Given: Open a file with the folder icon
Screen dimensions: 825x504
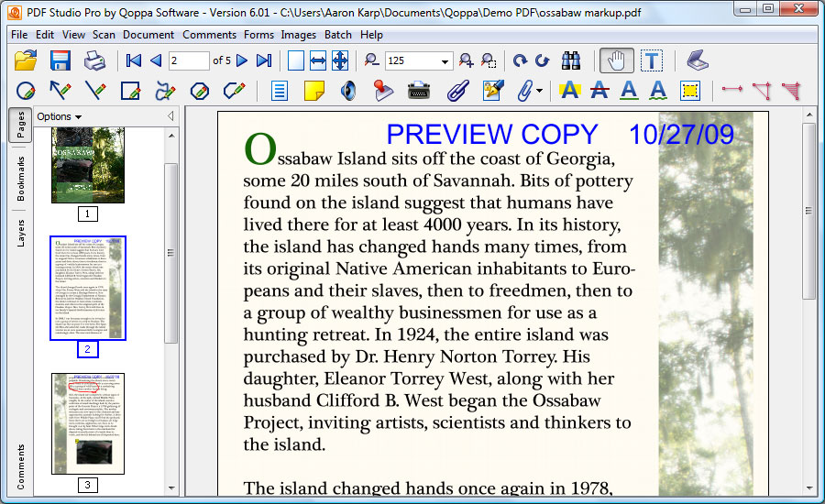Looking at the screenshot, I should 26,60.
